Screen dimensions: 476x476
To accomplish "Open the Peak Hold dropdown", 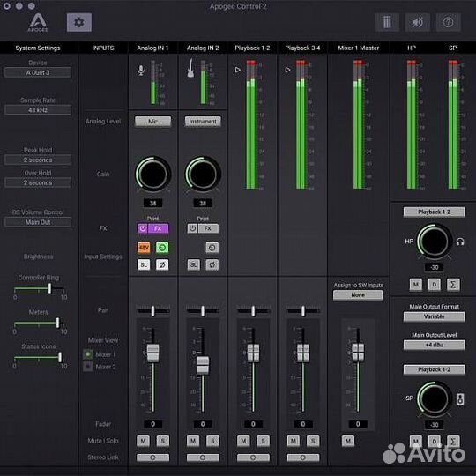I will click(38, 160).
